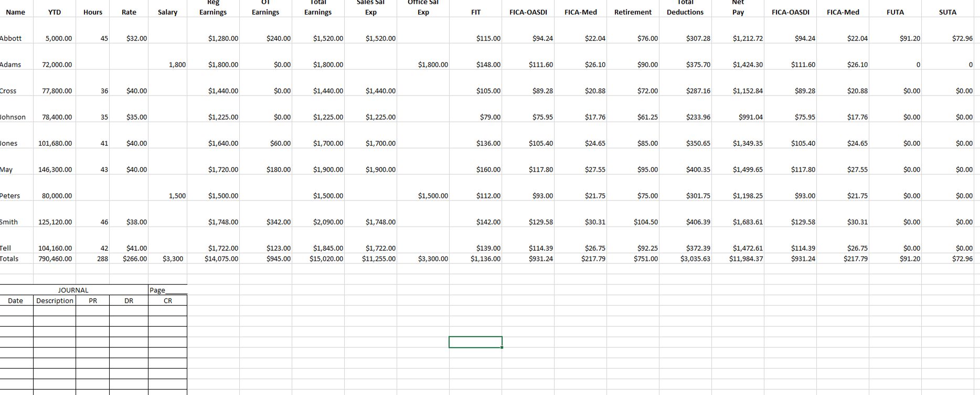
Task: Click the YTD column header
Action: [55, 12]
